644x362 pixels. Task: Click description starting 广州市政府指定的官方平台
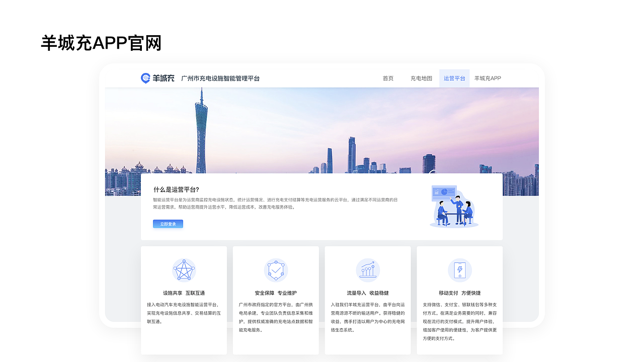point(276,317)
